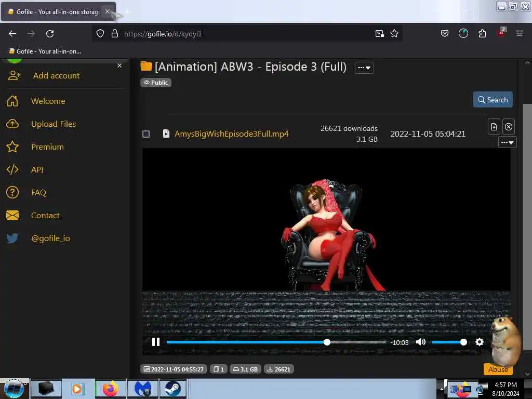Click the download file icon button
The height and width of the screenshot is (399, 532).
494,127
